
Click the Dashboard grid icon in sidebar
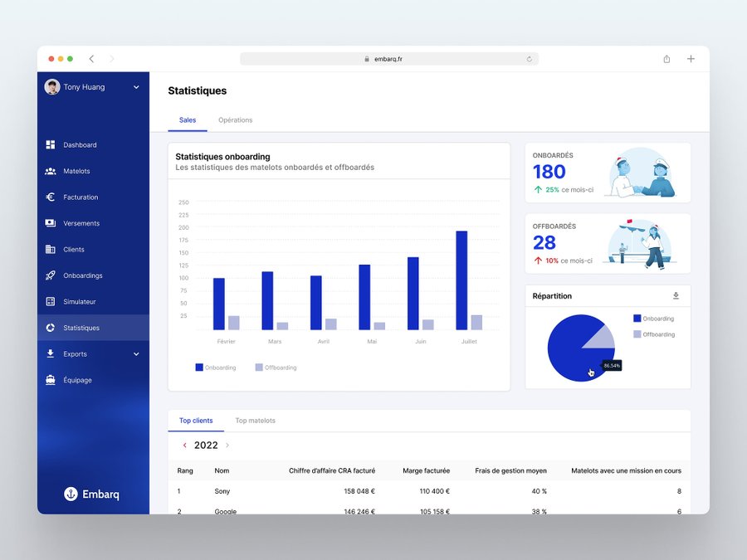click(x=51, y=145)
